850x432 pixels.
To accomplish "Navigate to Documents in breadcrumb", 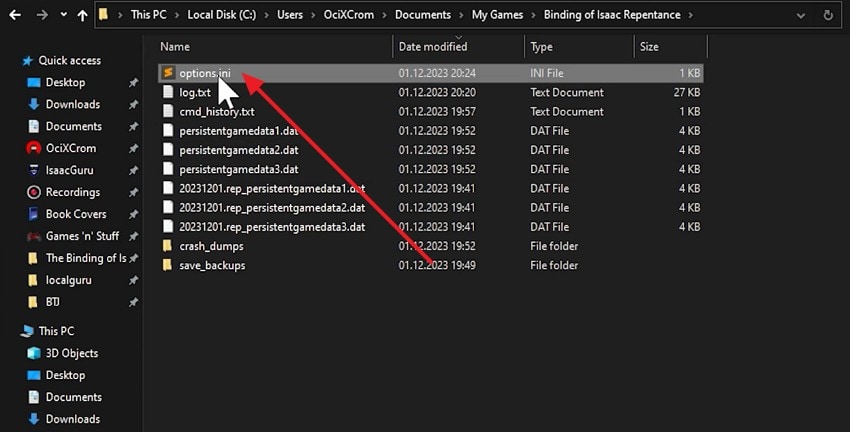I will pos(423,15).
